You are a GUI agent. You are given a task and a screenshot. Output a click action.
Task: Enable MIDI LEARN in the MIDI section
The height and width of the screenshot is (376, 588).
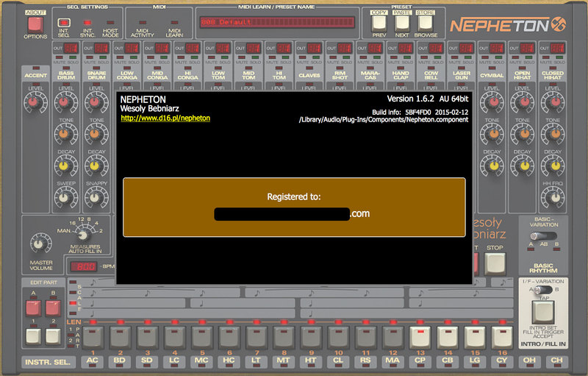(x=174, y=23)
